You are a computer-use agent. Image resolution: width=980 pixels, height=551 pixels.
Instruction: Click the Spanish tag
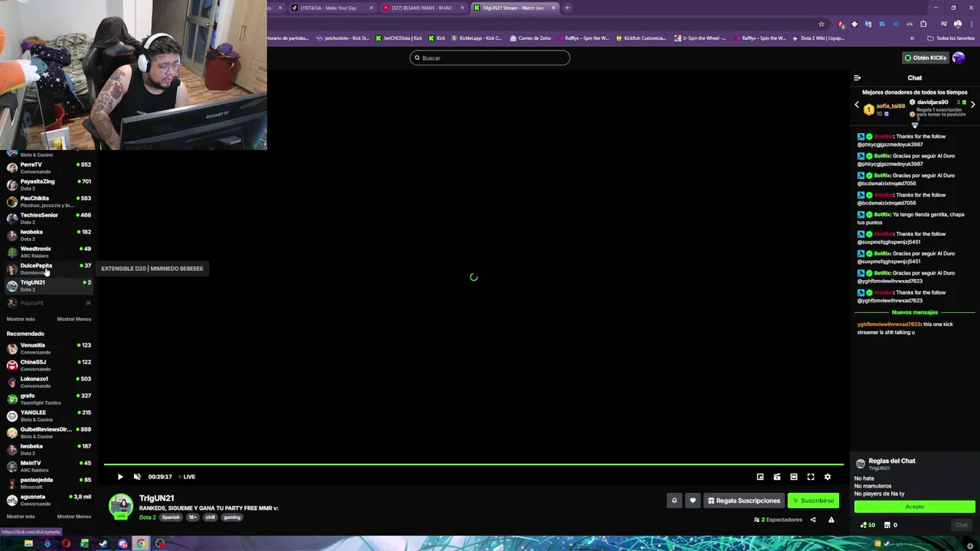pos(171,517)
